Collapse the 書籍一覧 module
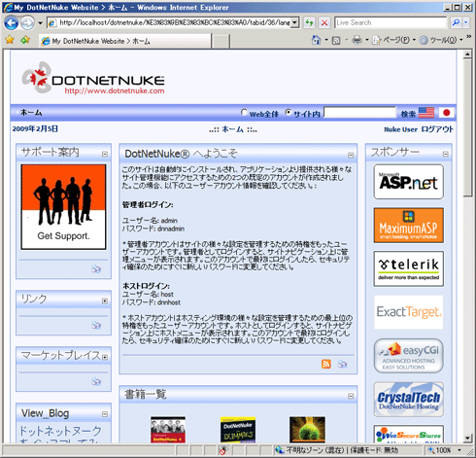This screenshot has width=476, height=458. pyautogui.click(x=351, y=396)
